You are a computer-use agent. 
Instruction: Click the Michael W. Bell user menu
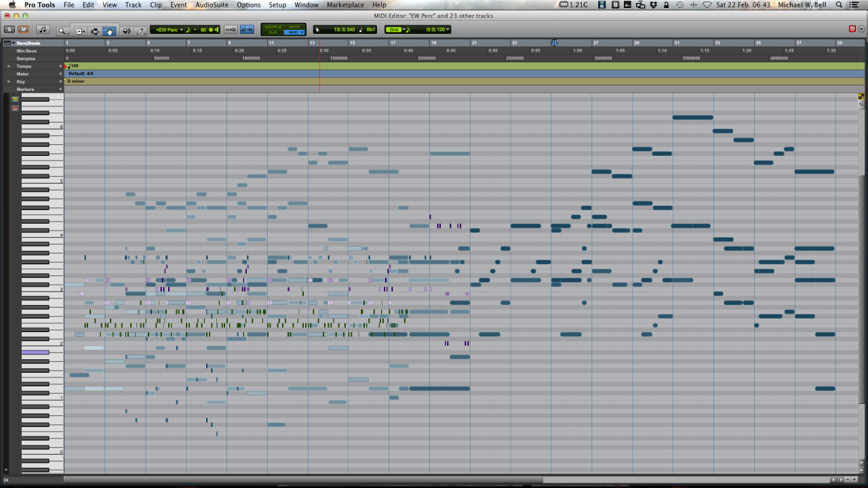[802, 5]
